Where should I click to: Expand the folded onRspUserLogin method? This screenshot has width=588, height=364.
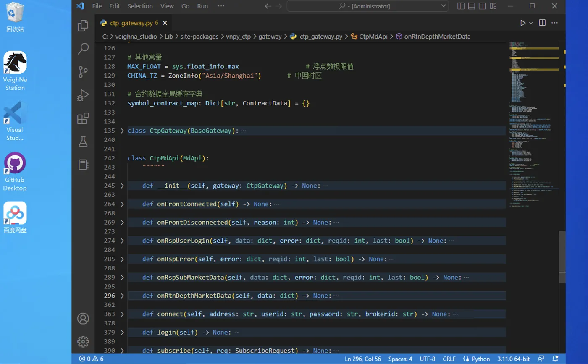click(122, 241)
